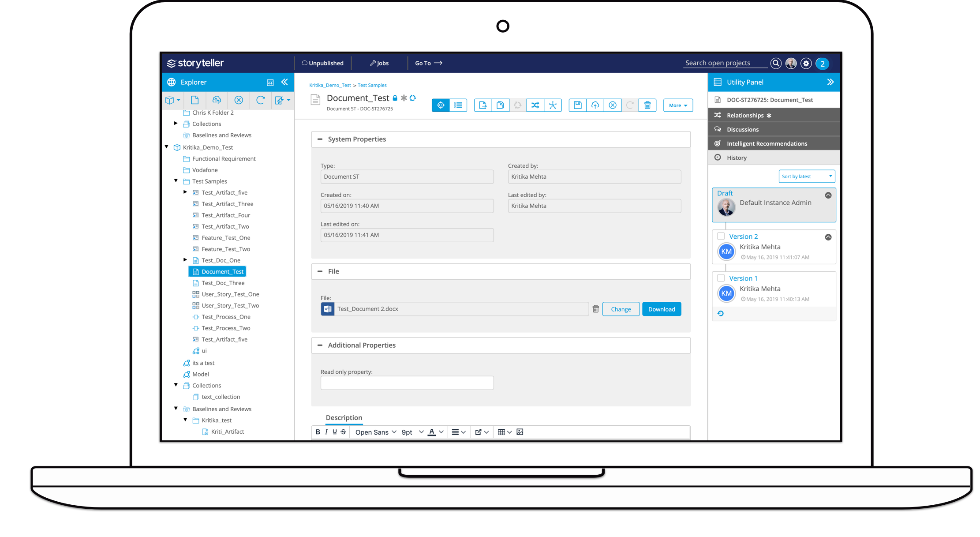
Task: Collapse the Additional Properties section
Action: coord(320,345)
